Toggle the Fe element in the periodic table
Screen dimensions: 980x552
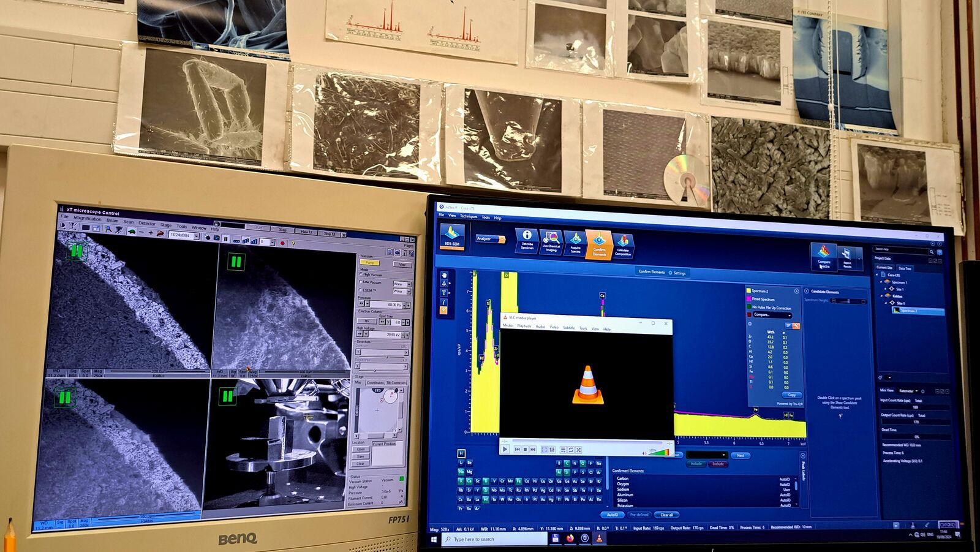point(518,482)
